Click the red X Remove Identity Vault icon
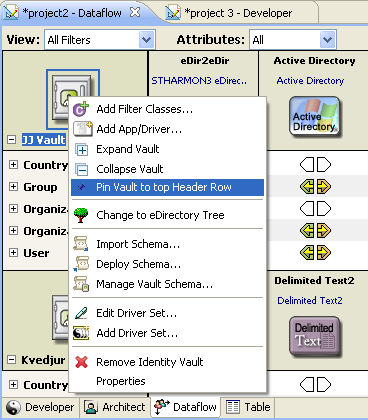This screenshot has height=420, width=368. [81, 362]
